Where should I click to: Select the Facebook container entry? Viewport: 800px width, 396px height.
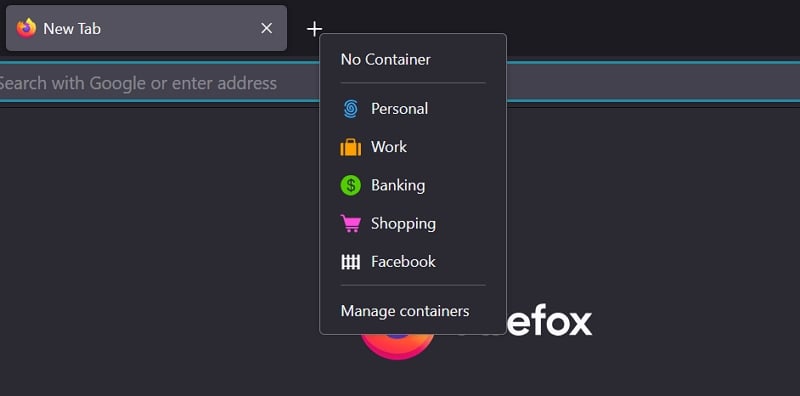(x=413, y=262)
